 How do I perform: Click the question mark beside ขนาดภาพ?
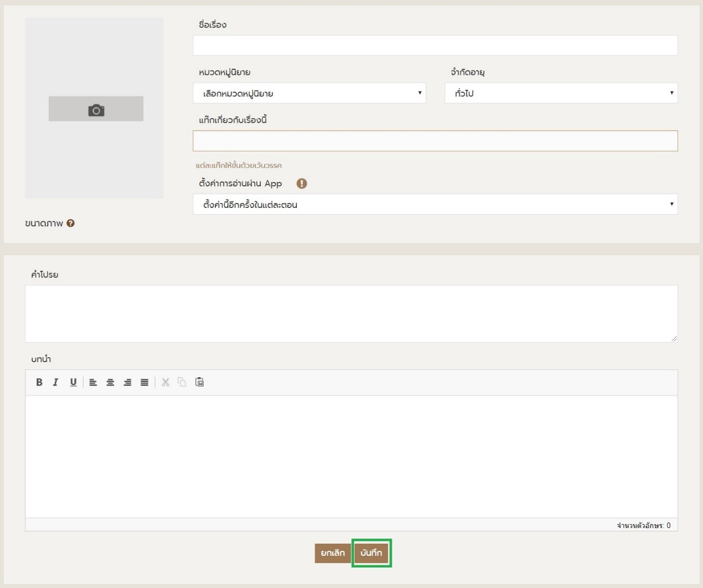tap(70, 224)
